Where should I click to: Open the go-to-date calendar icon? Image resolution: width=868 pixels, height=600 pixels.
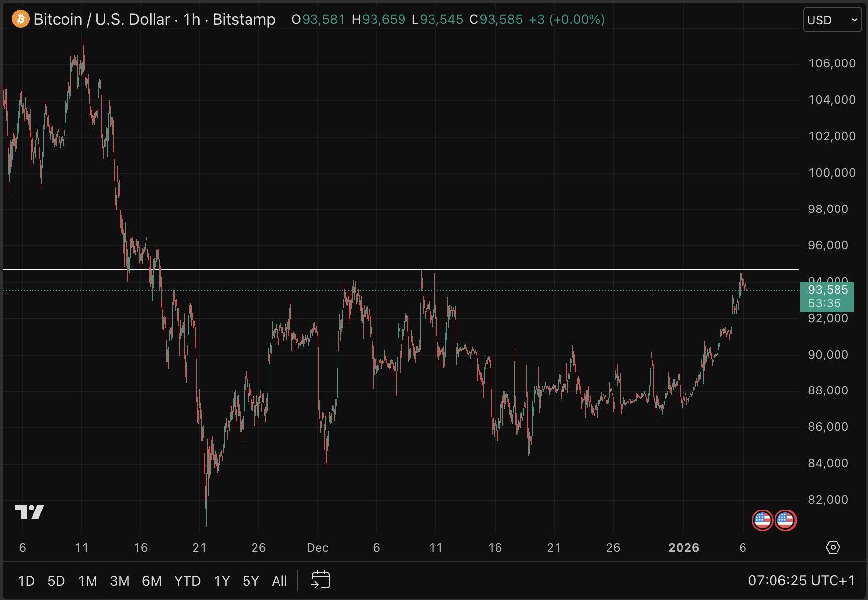coord(320,580)
